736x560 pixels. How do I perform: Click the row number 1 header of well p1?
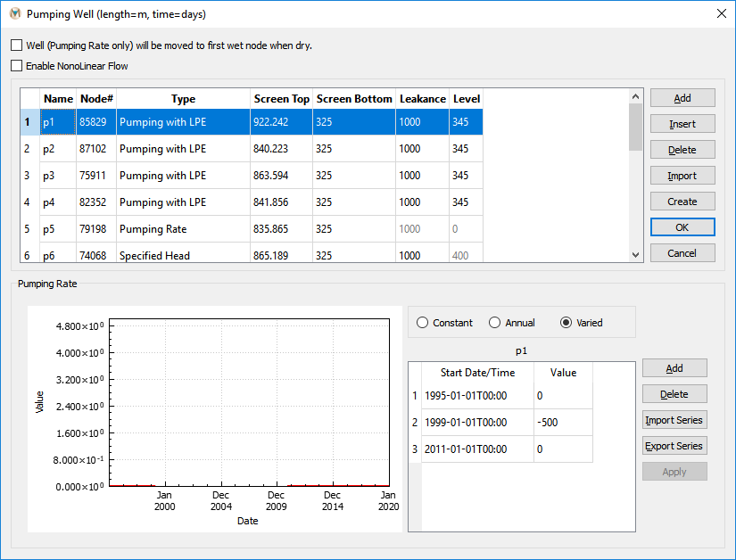(30, 122)
